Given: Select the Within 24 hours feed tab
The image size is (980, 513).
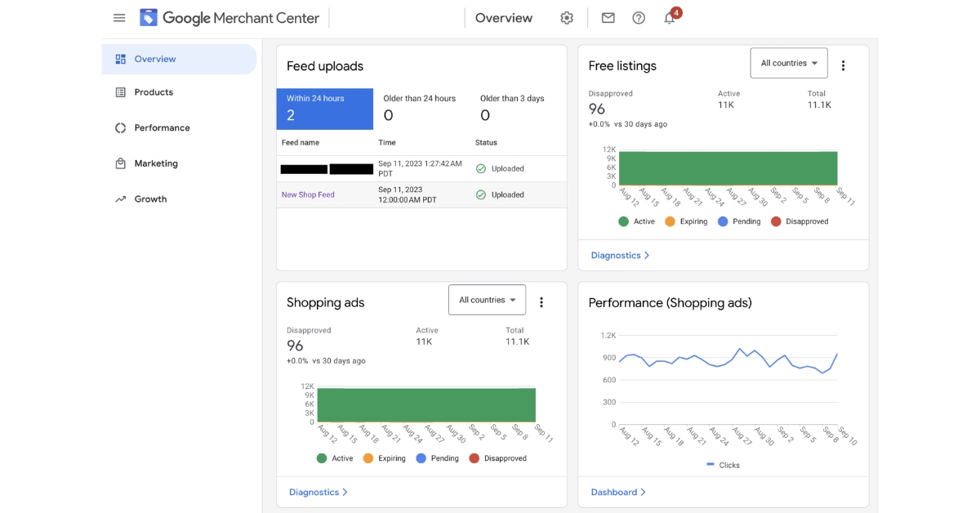Looking at the screenshot, I should pyautogui.click(x=324, y=109).
